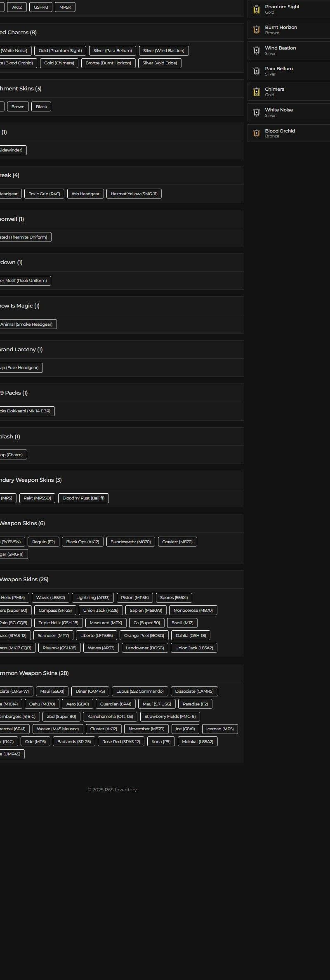Select the Black Ops (AK12) weapon skin

[x=82, y=542]
